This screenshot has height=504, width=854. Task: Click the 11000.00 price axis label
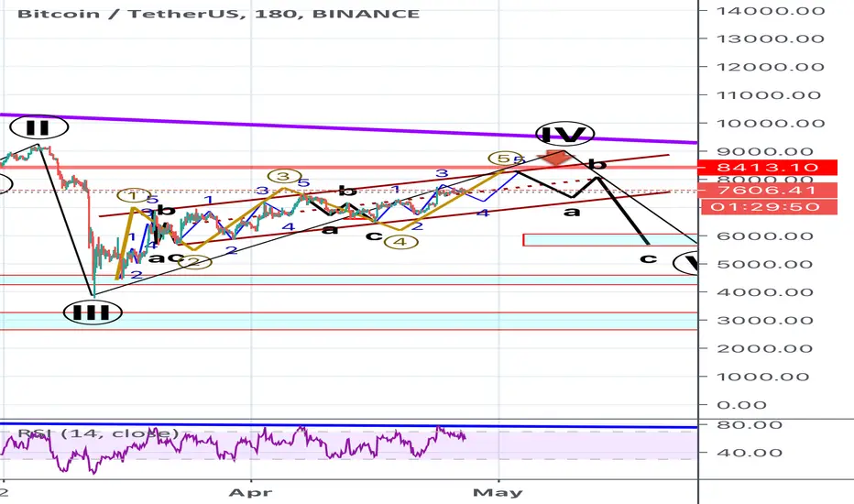pyautogui.click(x=770, y=95)
